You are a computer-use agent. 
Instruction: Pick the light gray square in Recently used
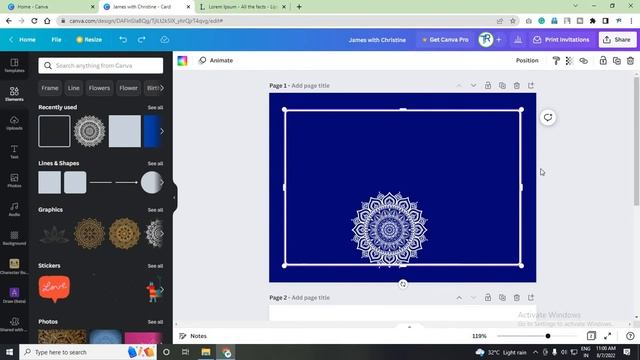click(124, 131)
